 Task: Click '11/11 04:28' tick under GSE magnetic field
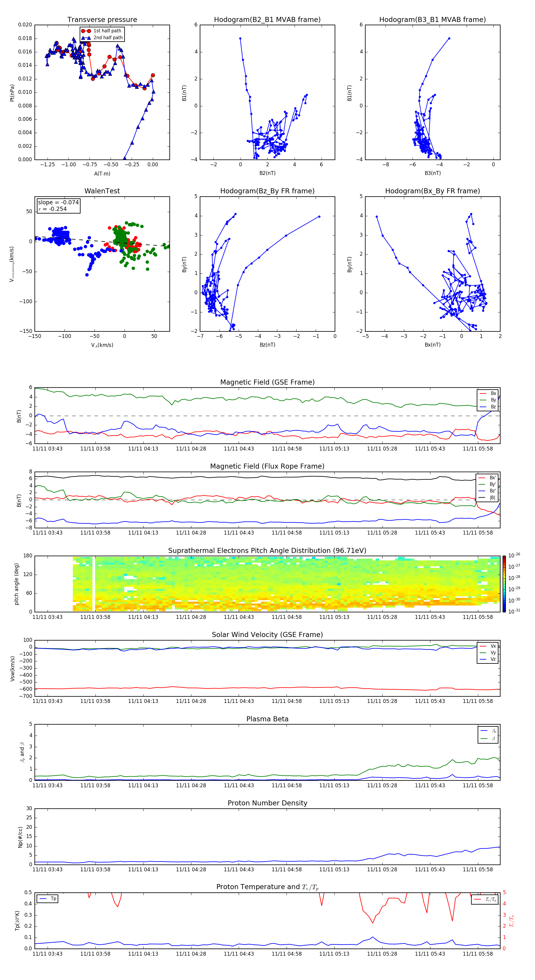tap(191, 448)
